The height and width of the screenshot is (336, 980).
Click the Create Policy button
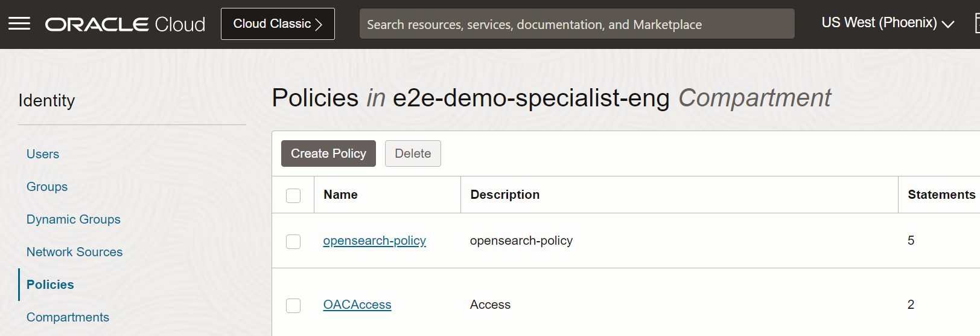[328, 153]
